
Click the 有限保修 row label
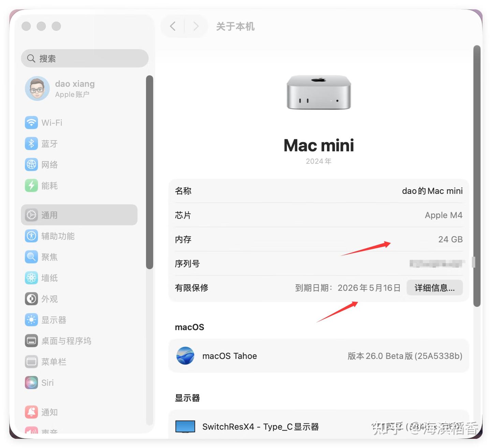pos(192,288)
